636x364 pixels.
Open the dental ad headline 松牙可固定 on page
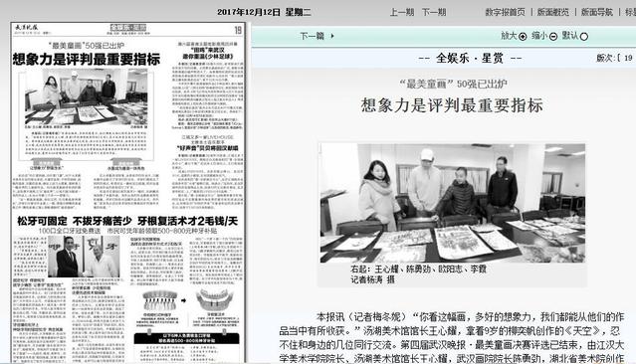pos(127,221)
